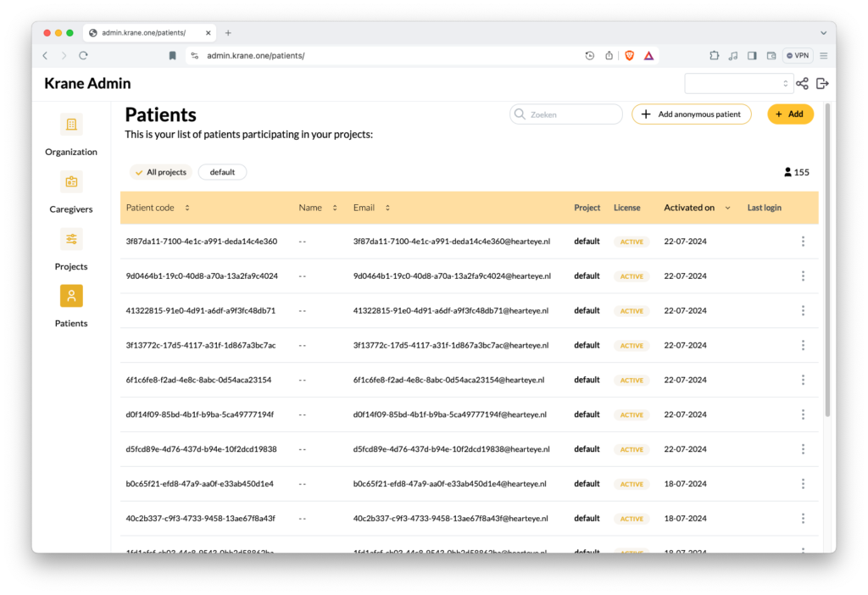
Task: Click the site settings icon before URL
Action: (194, 55)
